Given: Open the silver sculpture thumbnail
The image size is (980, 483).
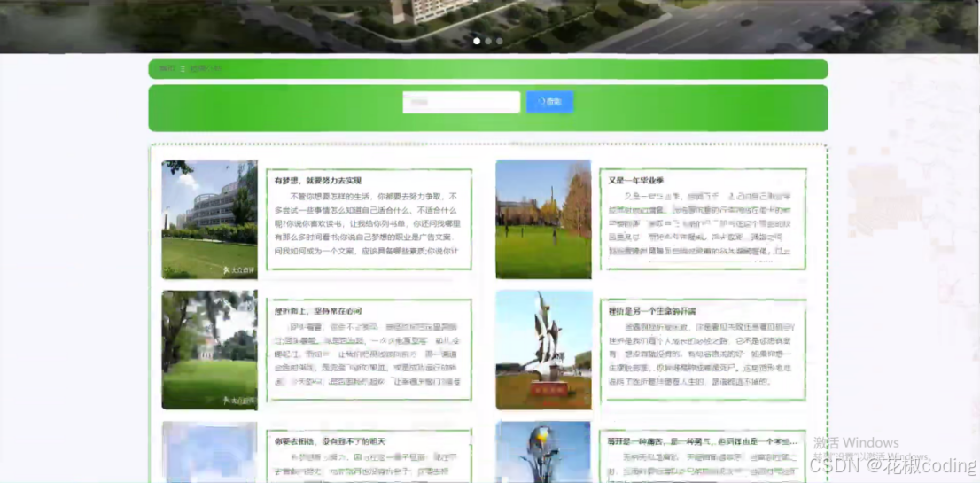Looking at the screenshot, I should [543, 350].
